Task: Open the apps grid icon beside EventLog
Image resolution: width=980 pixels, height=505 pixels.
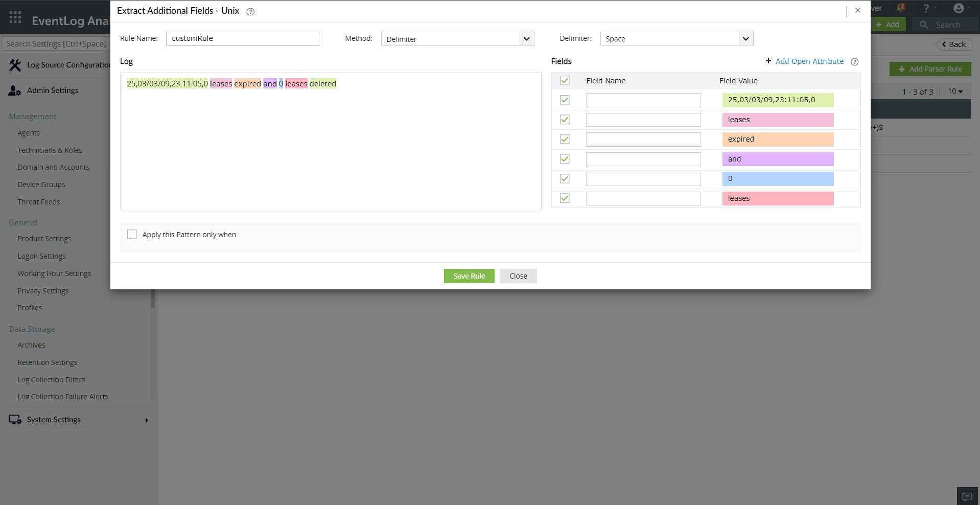Action: click(15, 17)
